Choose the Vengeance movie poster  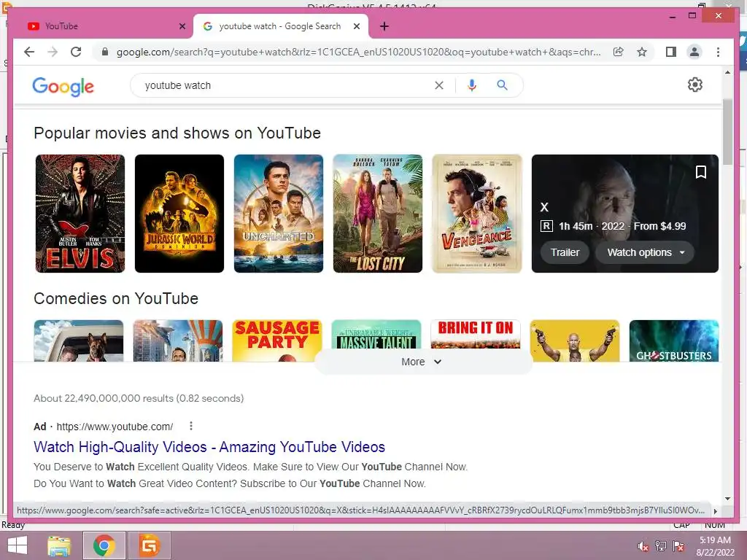coord(477,214)
